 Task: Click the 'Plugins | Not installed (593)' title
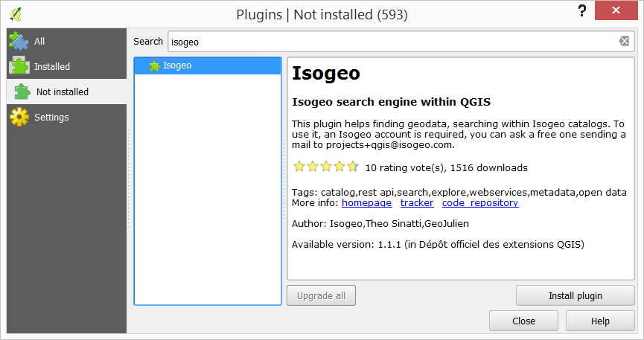click(x=322, y=15)
